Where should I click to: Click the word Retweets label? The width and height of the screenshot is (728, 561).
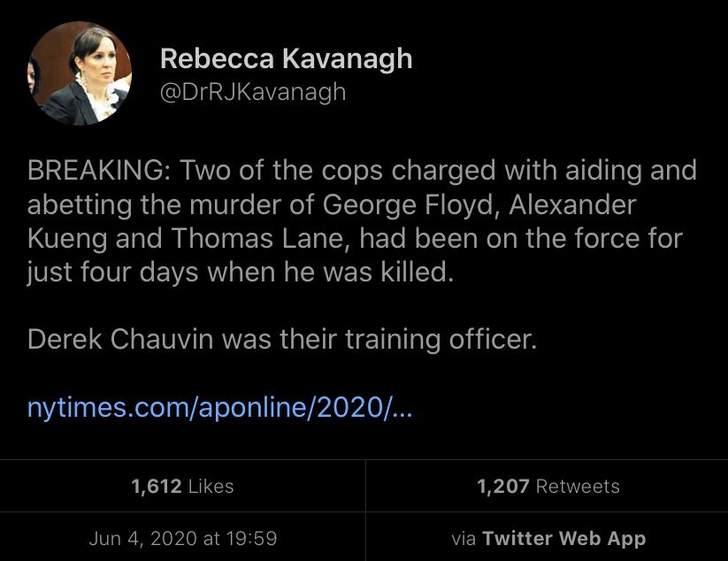(x=578, y=486)
